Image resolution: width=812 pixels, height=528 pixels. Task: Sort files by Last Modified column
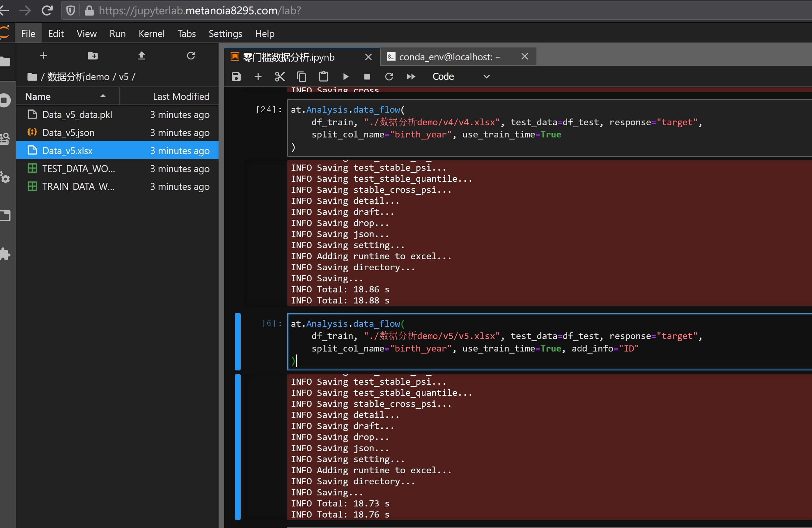[x=181, y=97]
